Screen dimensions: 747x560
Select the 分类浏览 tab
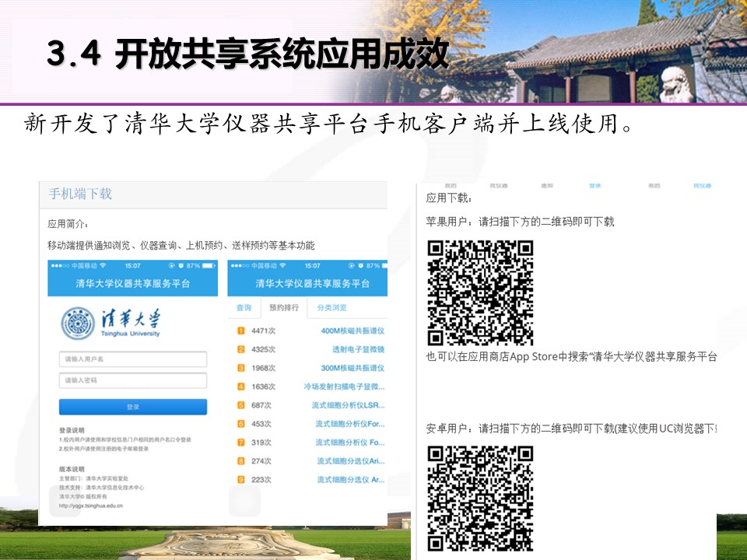coord(332,308)
